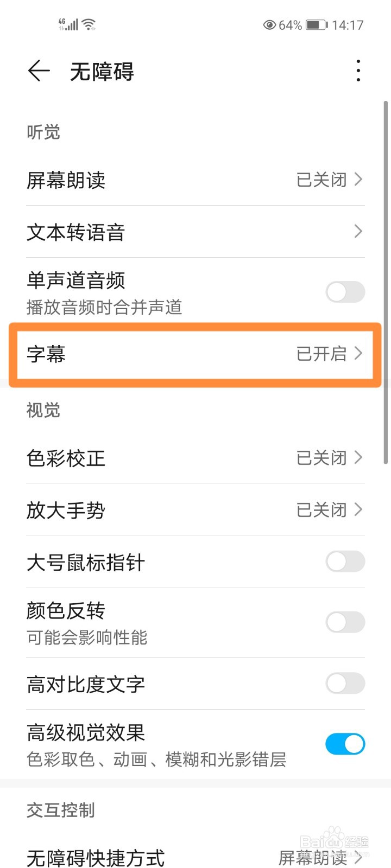Disable the 高级视觉效果 toggle
391x868 pixels.
click(345, 744)
